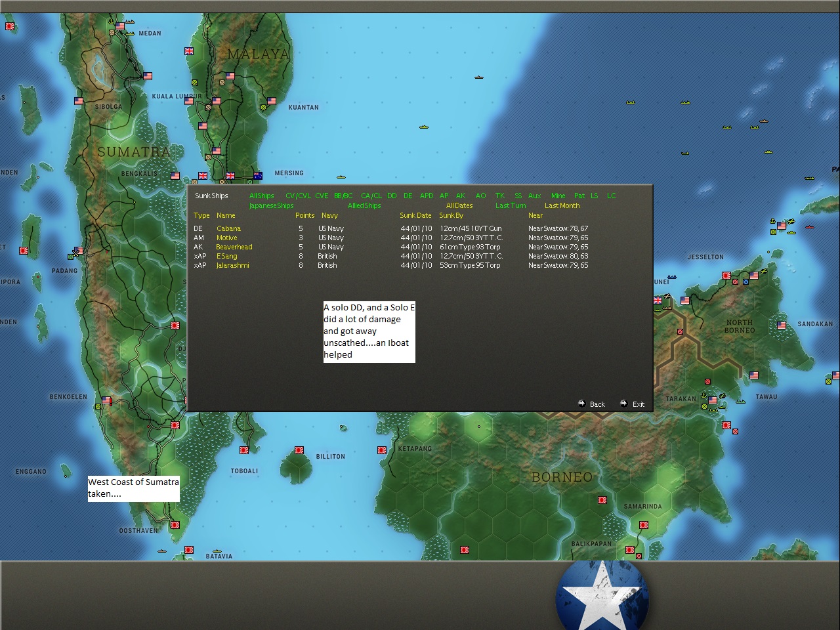Filter sunk ships by CVE class
The width and height of the screenshot is (840, 630).
coord(322,196)
